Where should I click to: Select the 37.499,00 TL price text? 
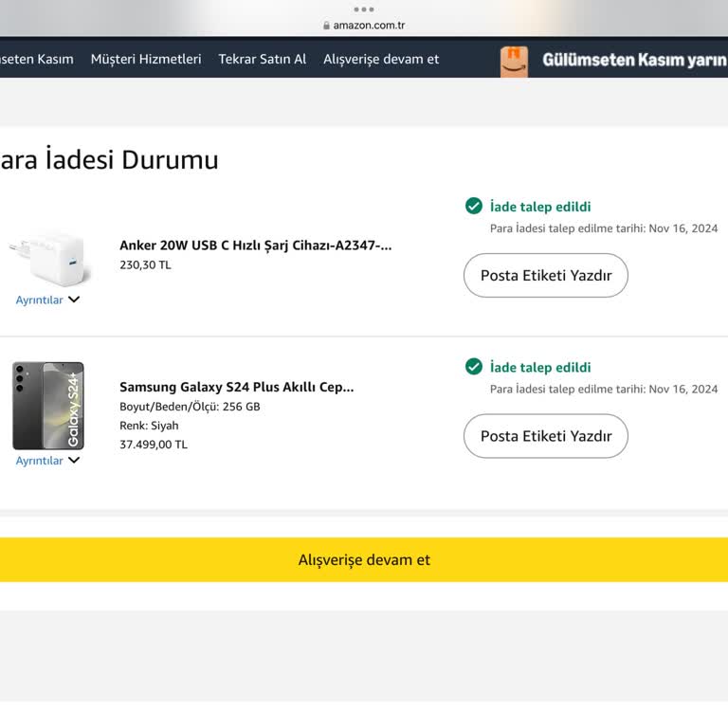[x=154, y=445]
